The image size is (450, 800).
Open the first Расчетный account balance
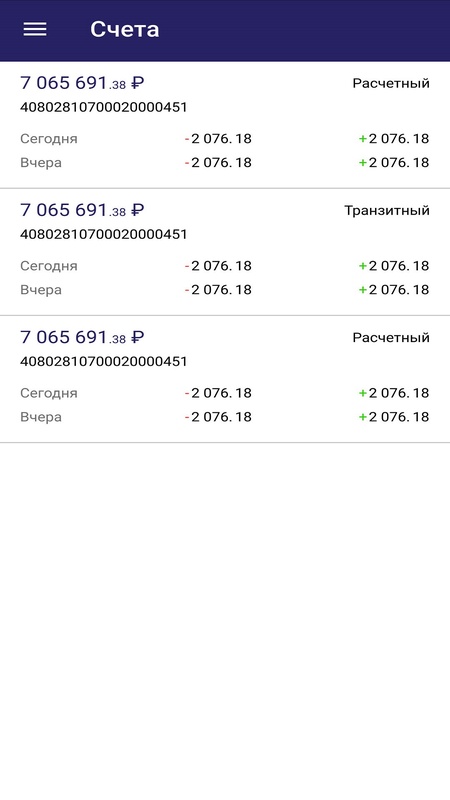[82, 83]
